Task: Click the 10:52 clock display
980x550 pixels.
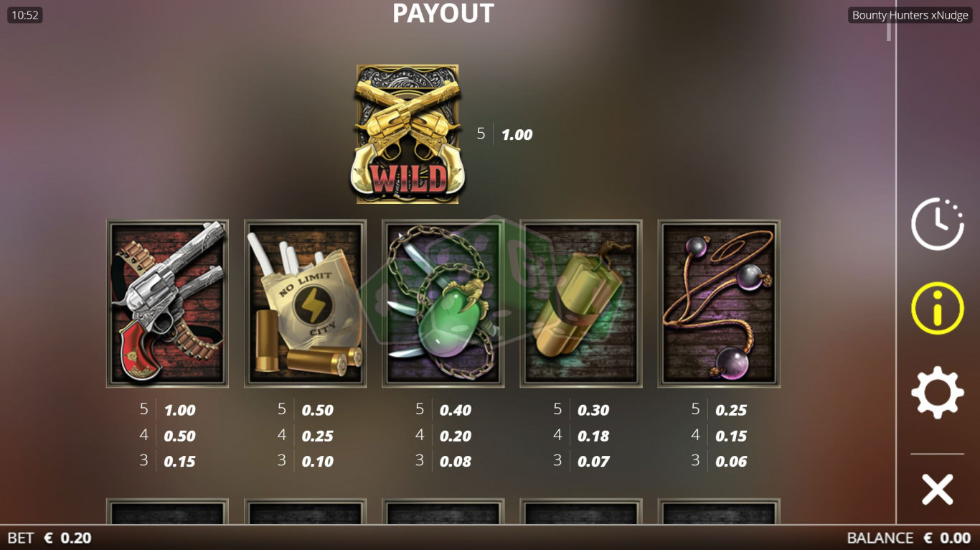Action: tap(25, 15)
